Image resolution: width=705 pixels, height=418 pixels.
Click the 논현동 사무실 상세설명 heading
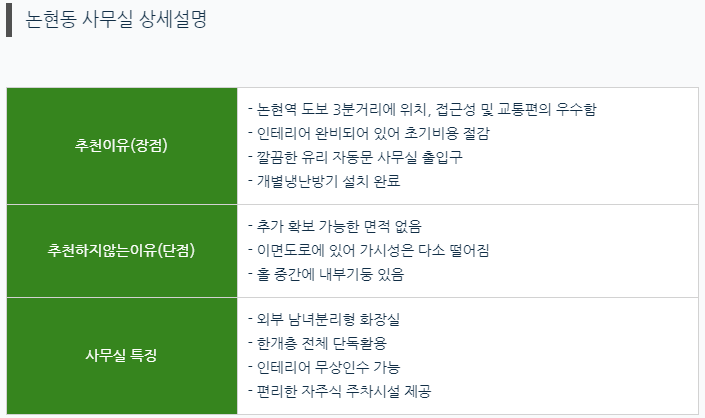point(116,19)
